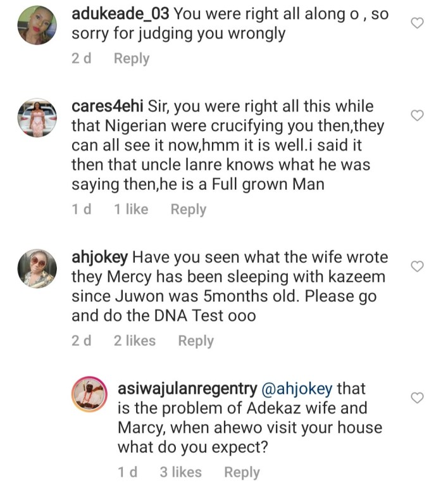448x490 pixels.
Task: Tap the heart icon beside cares4ehi's comment
Action: pyautogui.click(x=417, y=115)
